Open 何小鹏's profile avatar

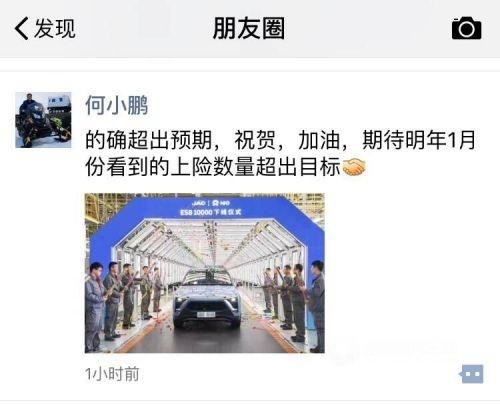43,120
